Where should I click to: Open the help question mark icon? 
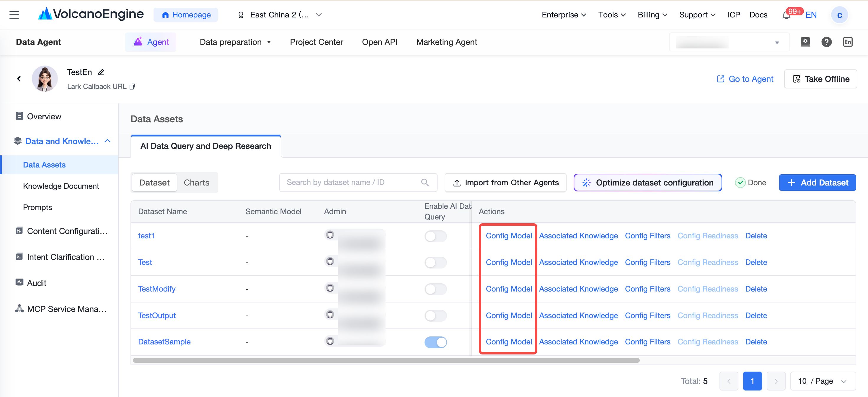826,42
